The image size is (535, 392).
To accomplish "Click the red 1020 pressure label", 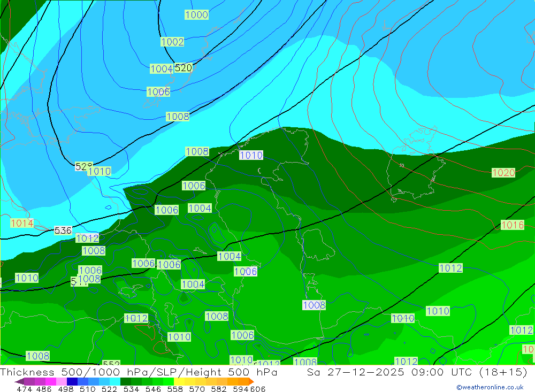I will pos(503,173).
